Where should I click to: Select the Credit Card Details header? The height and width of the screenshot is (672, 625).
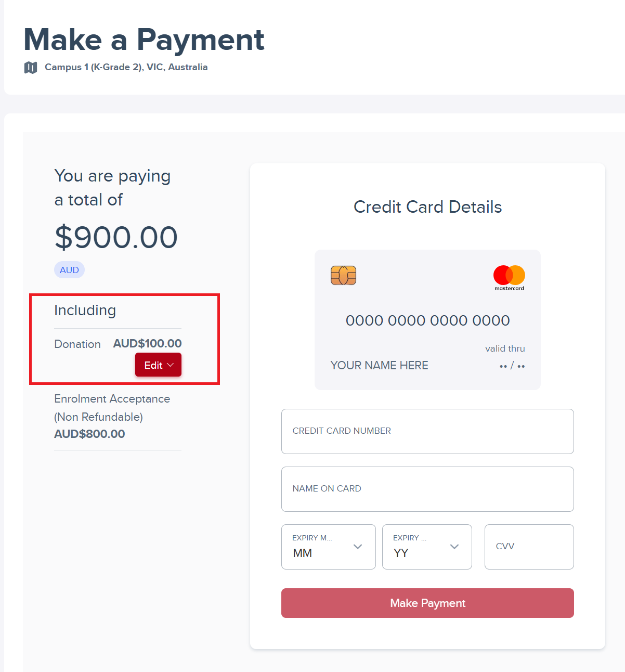click(427, 207)
